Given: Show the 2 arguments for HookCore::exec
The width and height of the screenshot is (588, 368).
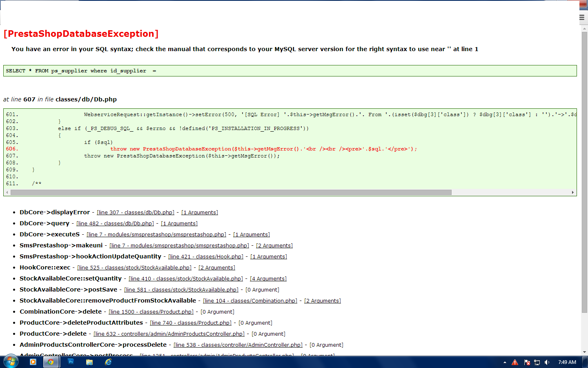Looking at the screenshot, I should [217, 268].
